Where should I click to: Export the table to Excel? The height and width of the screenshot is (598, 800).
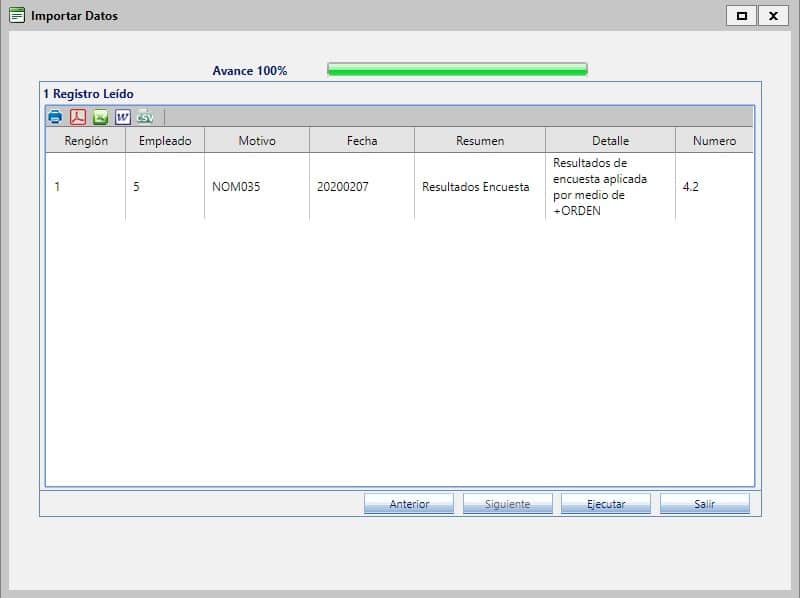coord(100,117)
